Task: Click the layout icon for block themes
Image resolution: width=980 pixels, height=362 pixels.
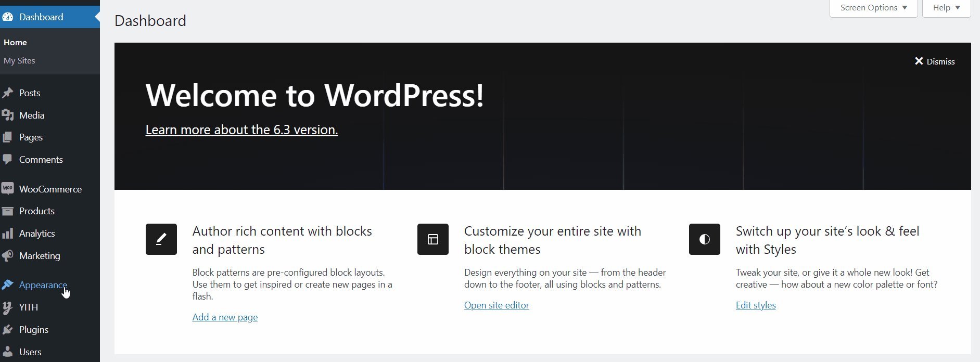Action: [433, 239]
